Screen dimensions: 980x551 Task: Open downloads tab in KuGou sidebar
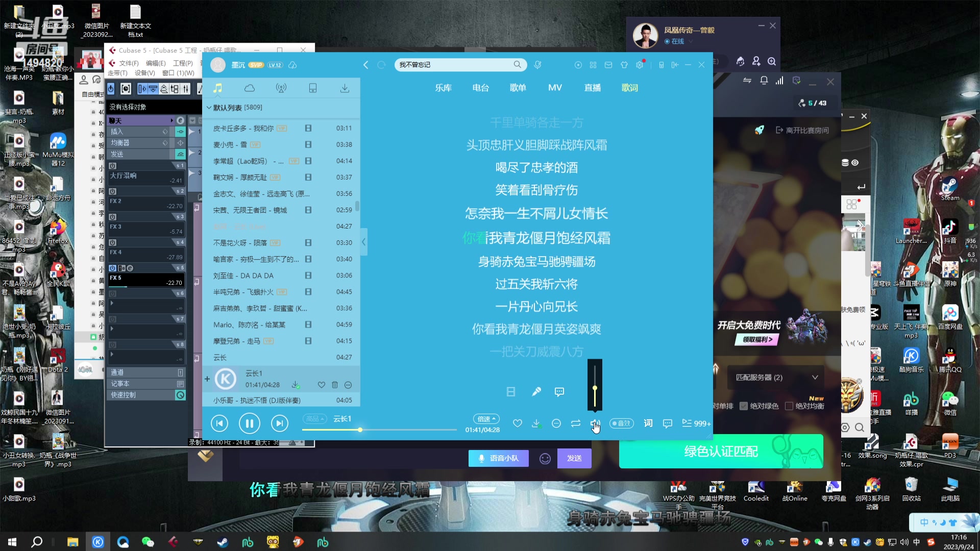[x=345, y=88]
